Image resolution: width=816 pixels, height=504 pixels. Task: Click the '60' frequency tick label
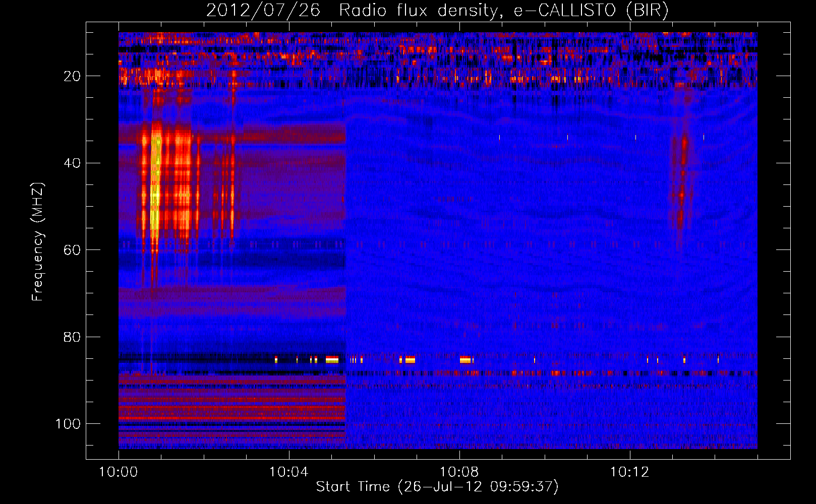click(73, 250)
